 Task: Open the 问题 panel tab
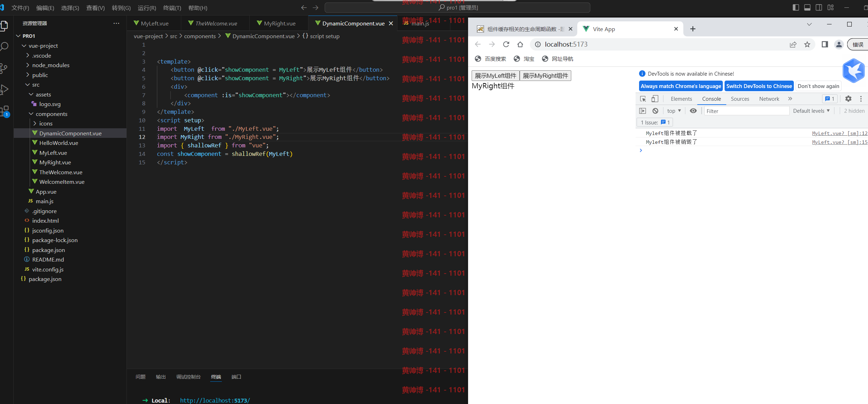click(x=140, y=377)
